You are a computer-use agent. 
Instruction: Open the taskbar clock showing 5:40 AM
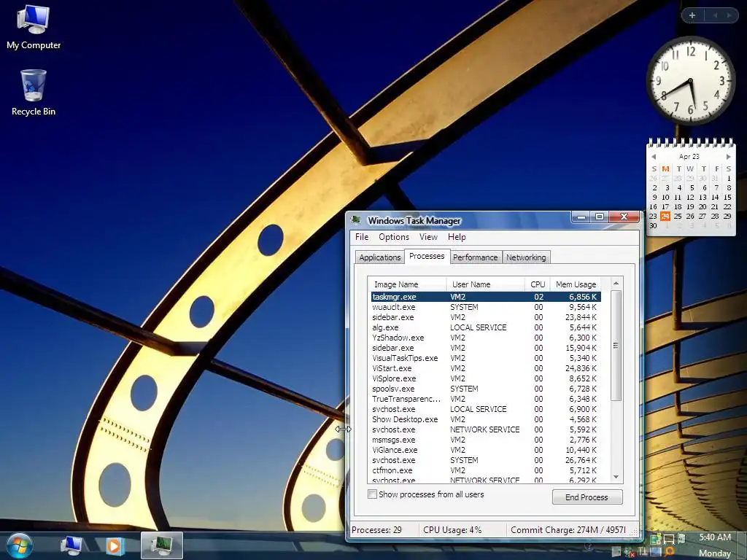click(715, 537)
